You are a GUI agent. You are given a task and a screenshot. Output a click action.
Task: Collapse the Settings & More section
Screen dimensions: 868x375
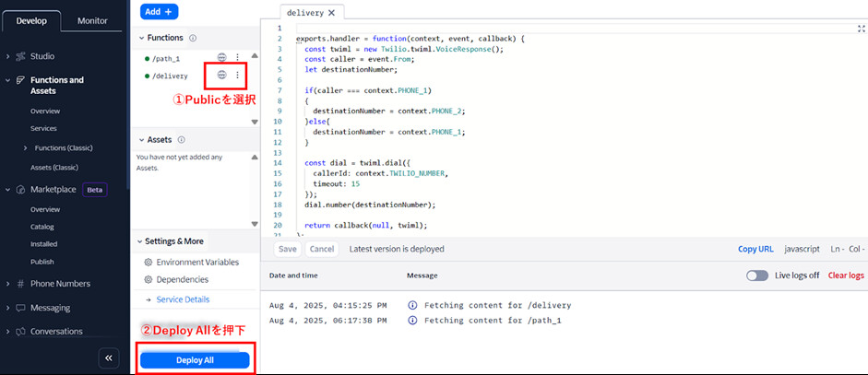click(138, 241)
